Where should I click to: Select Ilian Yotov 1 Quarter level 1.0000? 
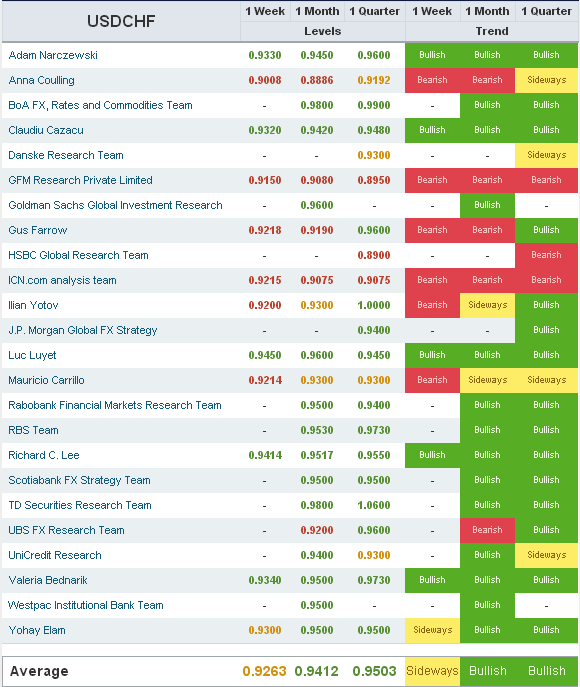tap(374, 305)
